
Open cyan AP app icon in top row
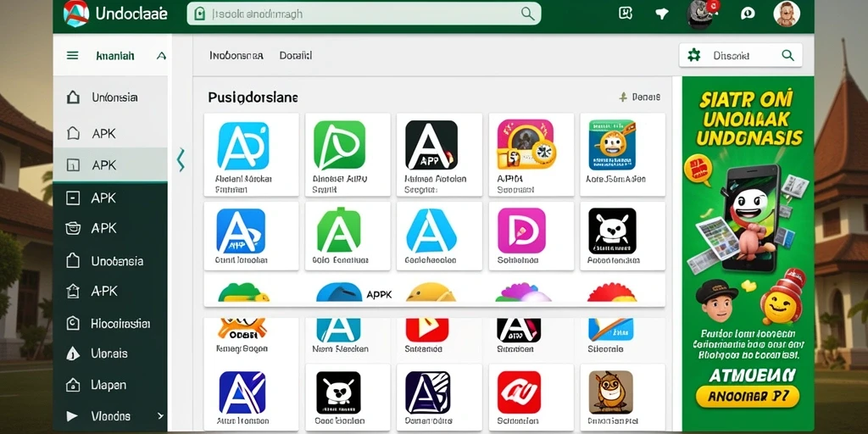tap(243, 146)
